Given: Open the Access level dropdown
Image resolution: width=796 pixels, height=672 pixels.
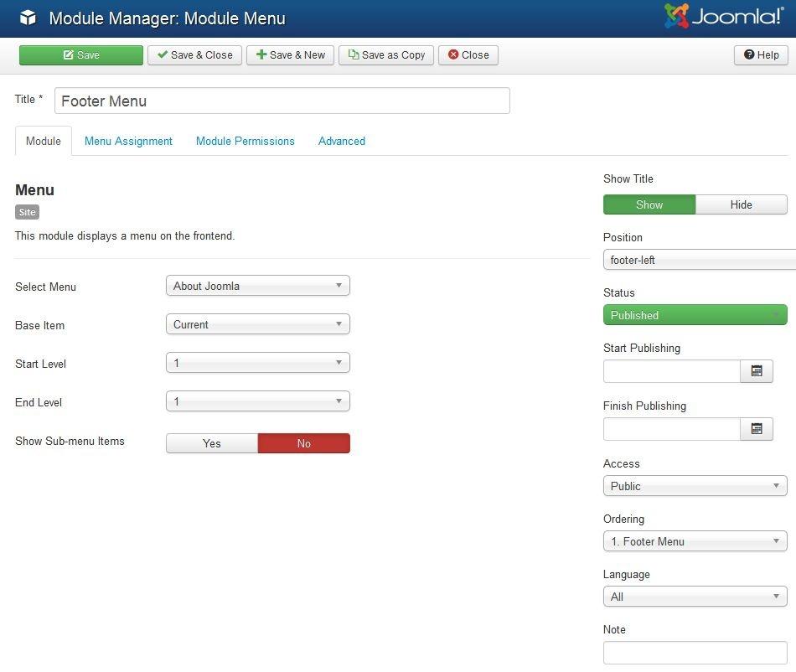Looking at the screenshot, I should 695,486.
